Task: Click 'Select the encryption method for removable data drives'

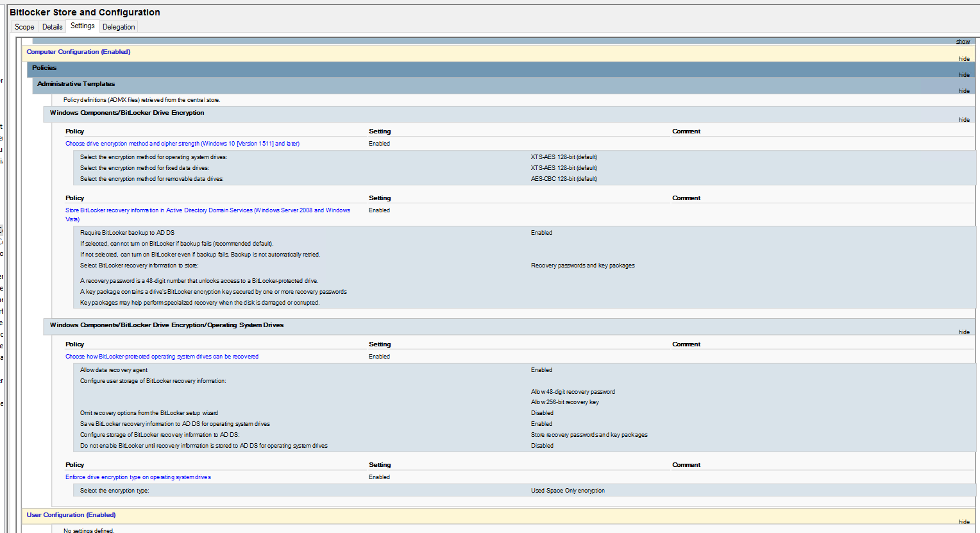Action: point(152,179)
